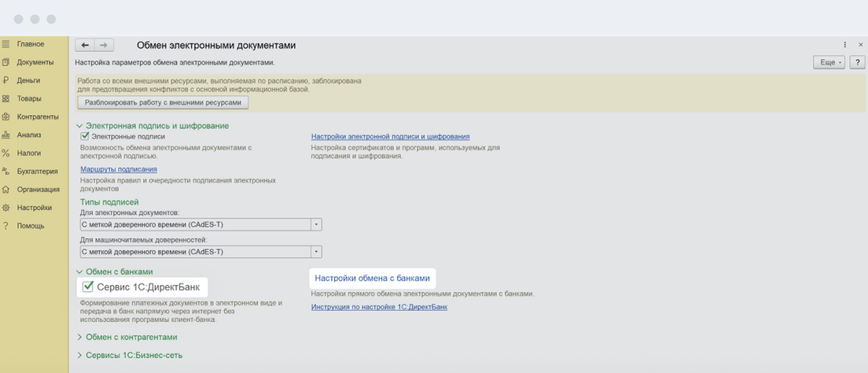The image size is (868, 373).
Task: Open the Настройки gear icon in sidebar
Action: tap(6, 208)
